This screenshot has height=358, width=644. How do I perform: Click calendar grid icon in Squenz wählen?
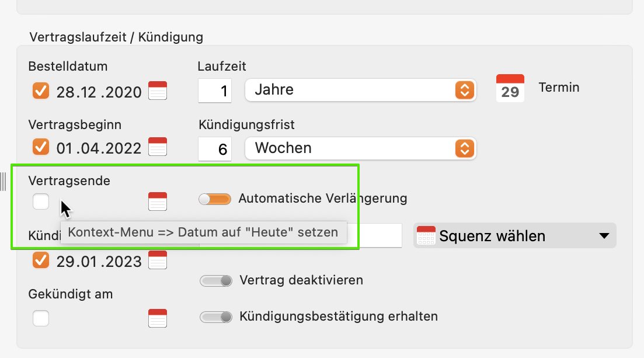pyautogui.click(x=426, y=235)
